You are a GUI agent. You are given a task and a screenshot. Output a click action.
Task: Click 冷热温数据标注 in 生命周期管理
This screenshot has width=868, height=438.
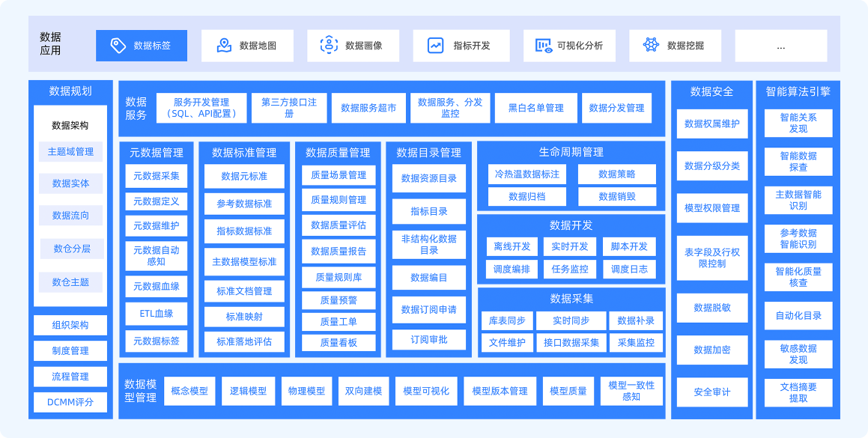pos(529,174)
